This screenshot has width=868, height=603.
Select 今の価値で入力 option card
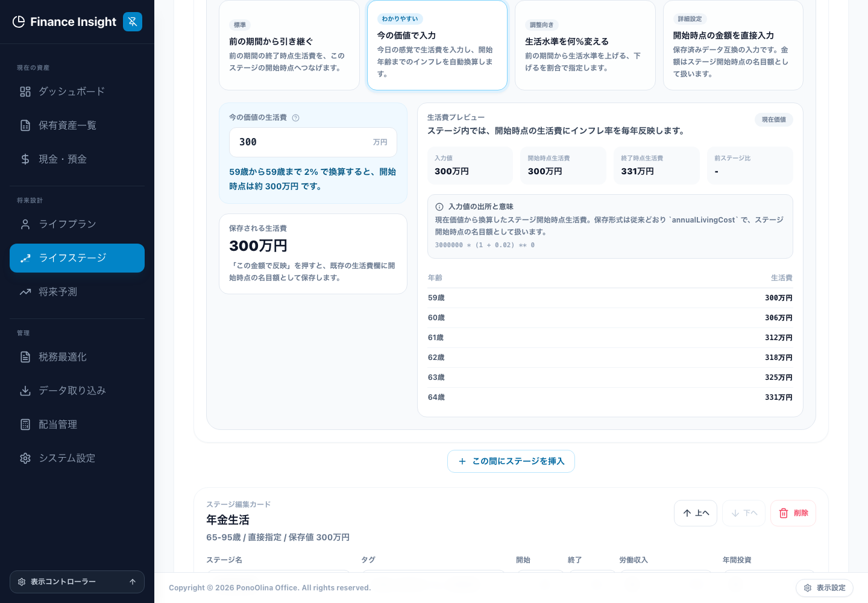click(x=437, y=45)
